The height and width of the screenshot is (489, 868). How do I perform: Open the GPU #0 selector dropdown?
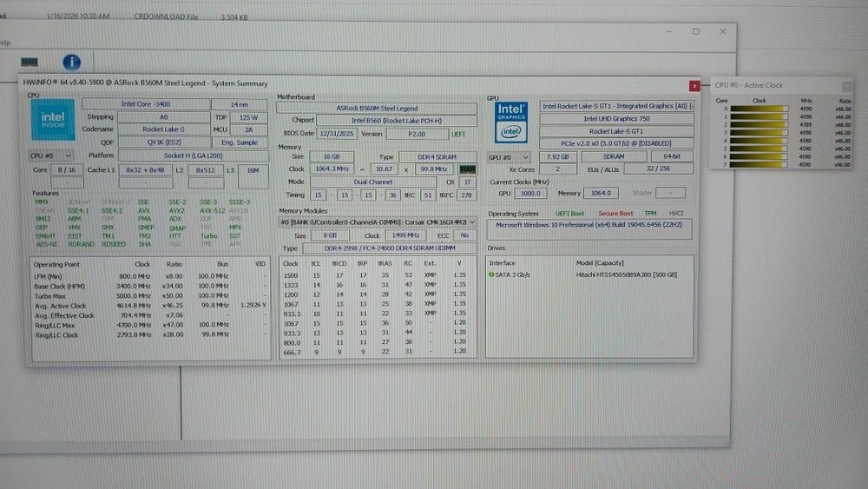coord(509,157)
